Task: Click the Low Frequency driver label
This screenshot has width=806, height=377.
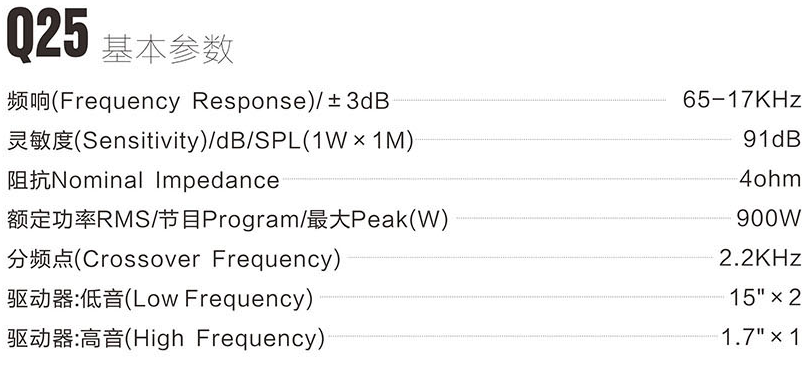Action: 160,299
